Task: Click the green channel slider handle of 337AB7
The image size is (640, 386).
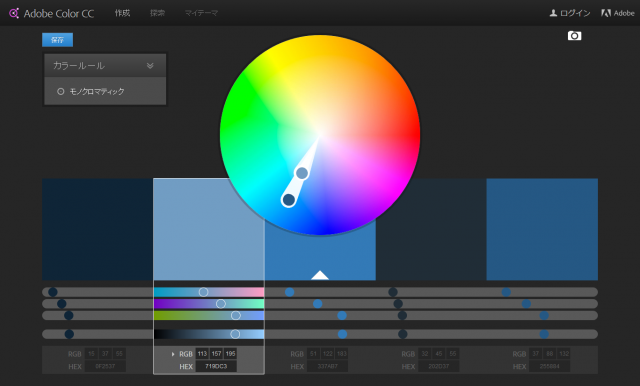Action: coord(318,304)
